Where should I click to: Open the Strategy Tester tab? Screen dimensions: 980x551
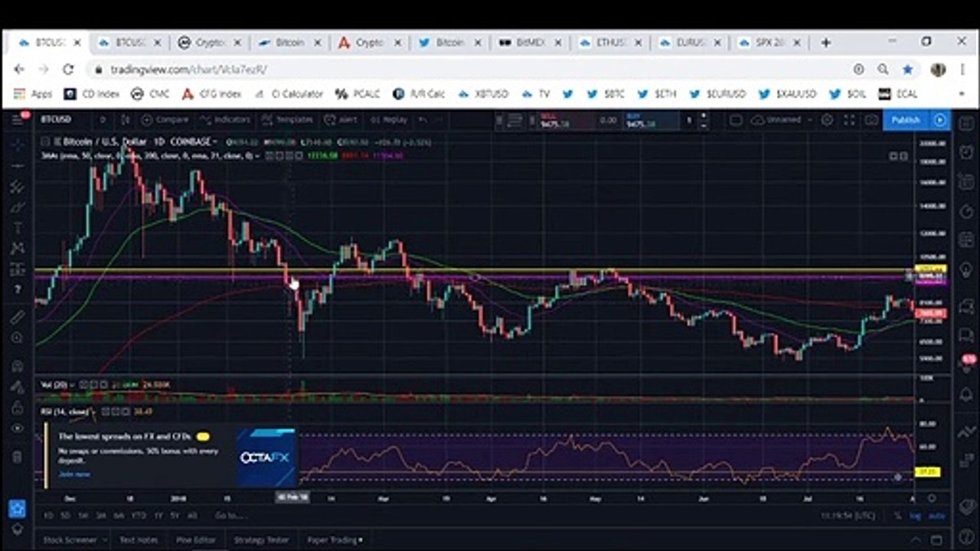pyautogui.click(x=261, y=540)
